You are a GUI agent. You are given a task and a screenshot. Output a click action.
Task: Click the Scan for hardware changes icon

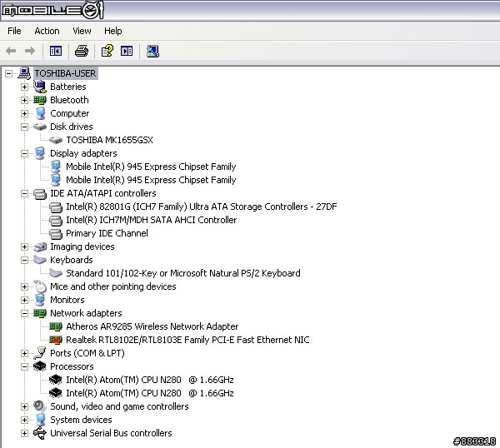pyautogui.click(x=152, y=51)
